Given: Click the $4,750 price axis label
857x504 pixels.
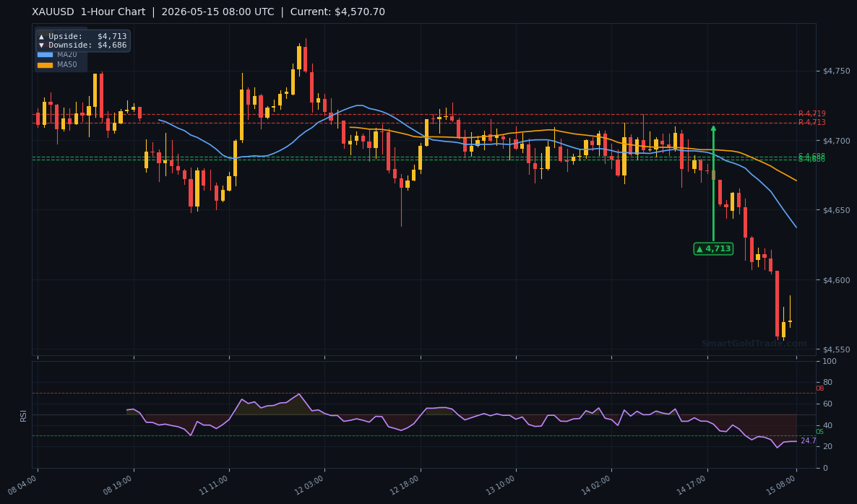Looking at the screenshot, I should click(836, 71).
